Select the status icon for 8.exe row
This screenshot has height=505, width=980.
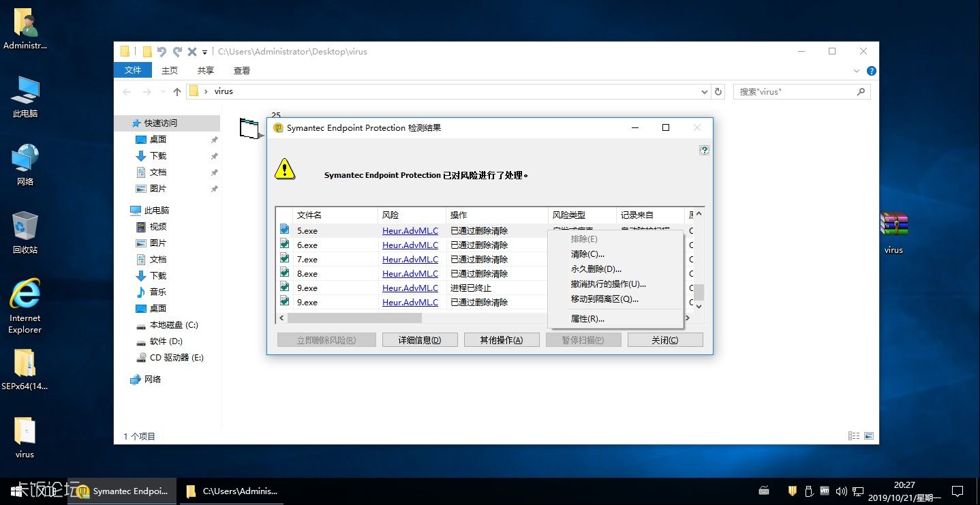[285, 273]
